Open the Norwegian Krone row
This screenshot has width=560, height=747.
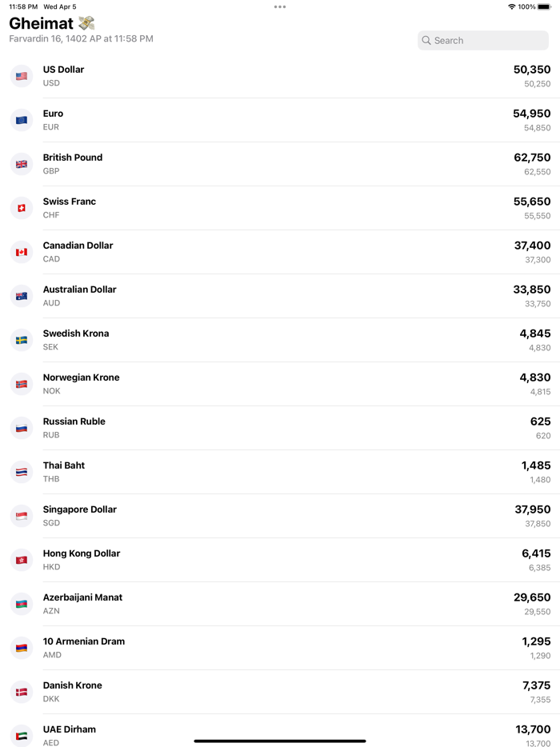point(280,384)
